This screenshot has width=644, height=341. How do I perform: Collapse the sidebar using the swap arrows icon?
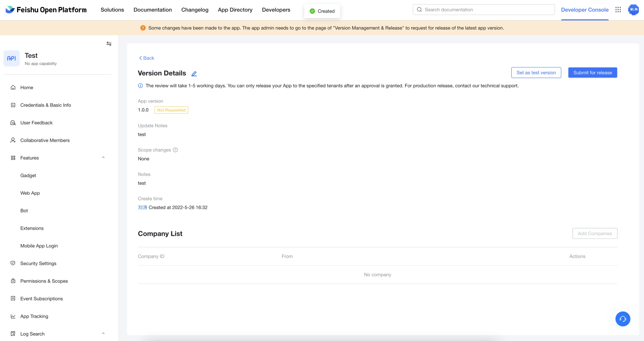(x=109, y=44)
